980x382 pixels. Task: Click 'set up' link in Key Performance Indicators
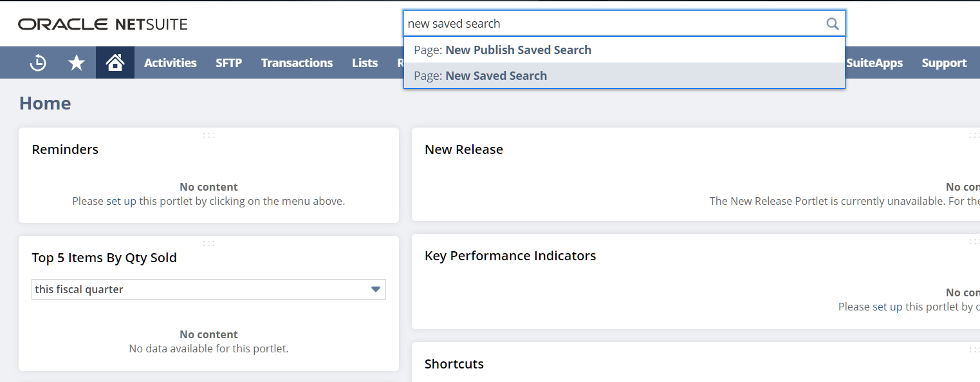click(x=887, y=307)
